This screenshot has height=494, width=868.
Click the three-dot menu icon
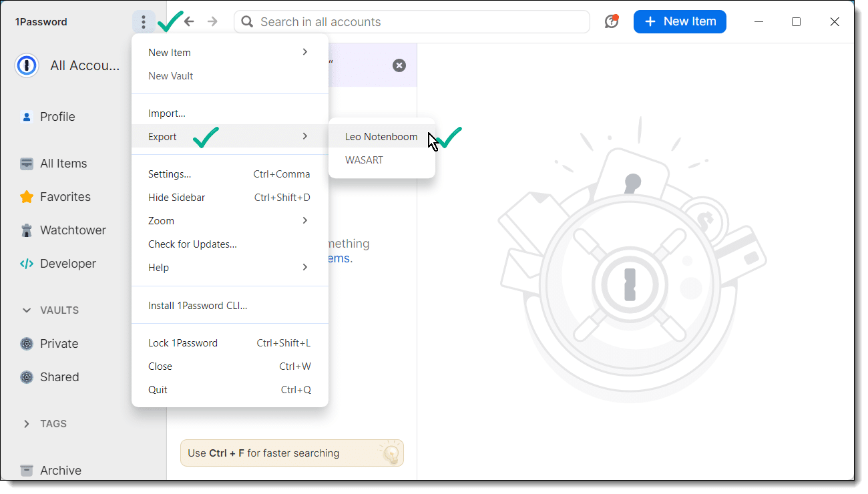(x=144, y=22)
